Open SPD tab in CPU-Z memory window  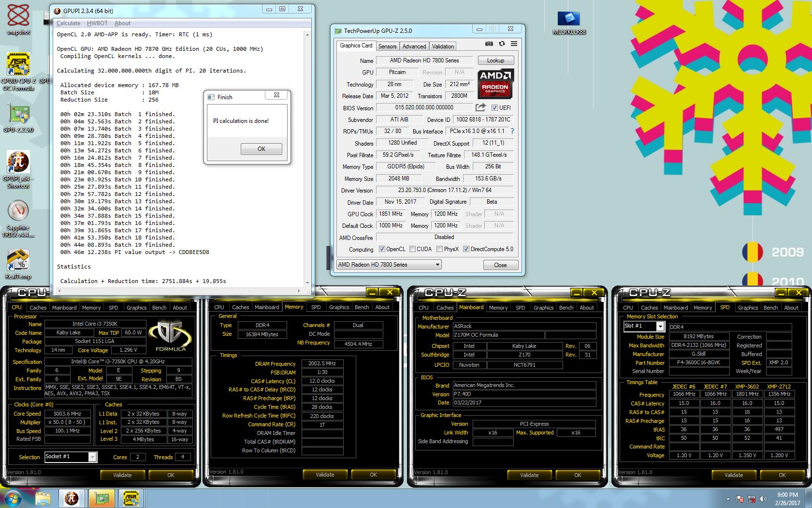coord(316,307)
